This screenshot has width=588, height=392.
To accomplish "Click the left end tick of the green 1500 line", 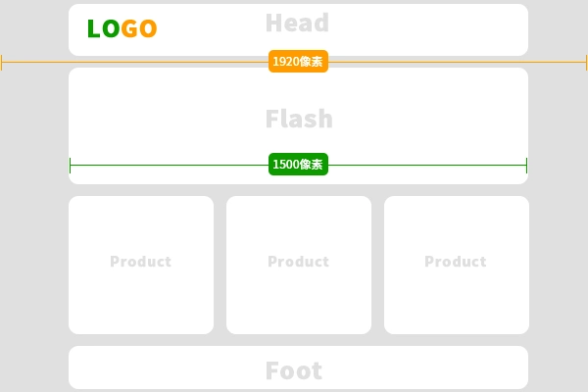I will pyautogui.click(x=71, y=165).
